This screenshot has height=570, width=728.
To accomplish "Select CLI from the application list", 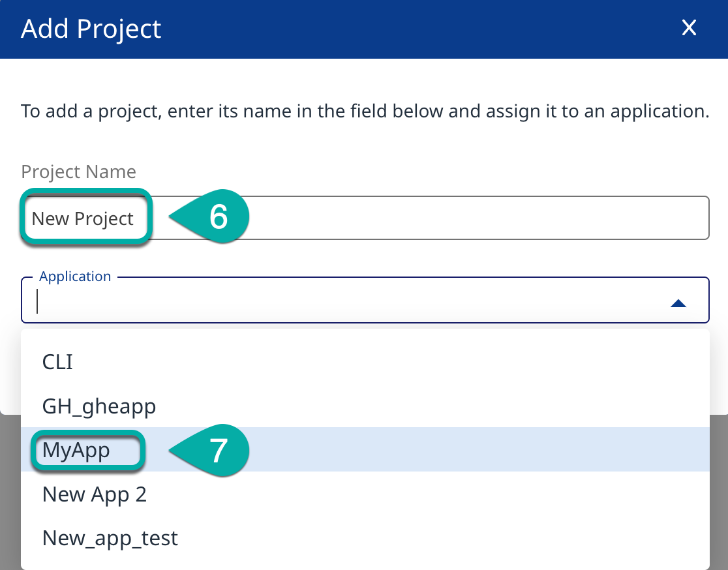I will (57, 362).
